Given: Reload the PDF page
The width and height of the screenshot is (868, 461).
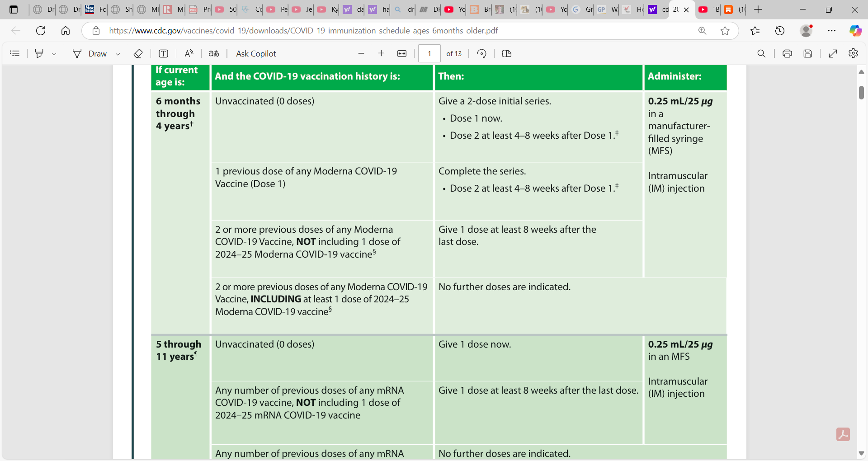Looking at the screenshot, I should pyautogui.click(x=41, y=31).
